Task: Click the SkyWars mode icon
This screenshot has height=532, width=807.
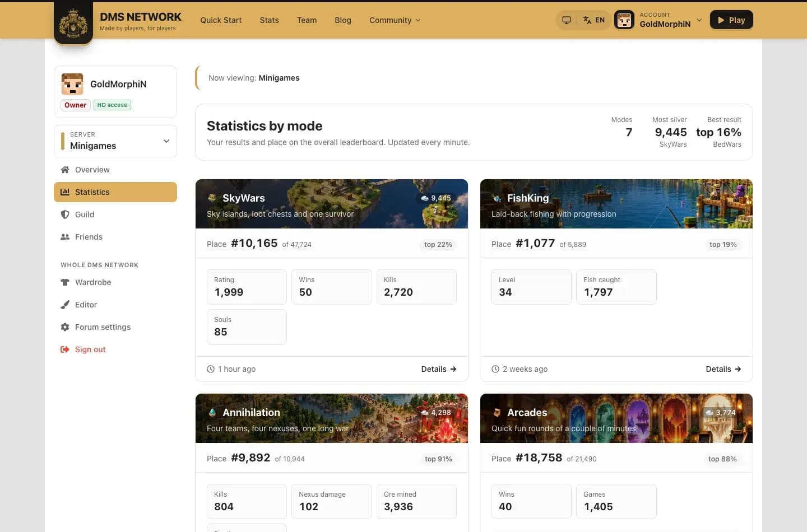Action: [x=212, y=198]
